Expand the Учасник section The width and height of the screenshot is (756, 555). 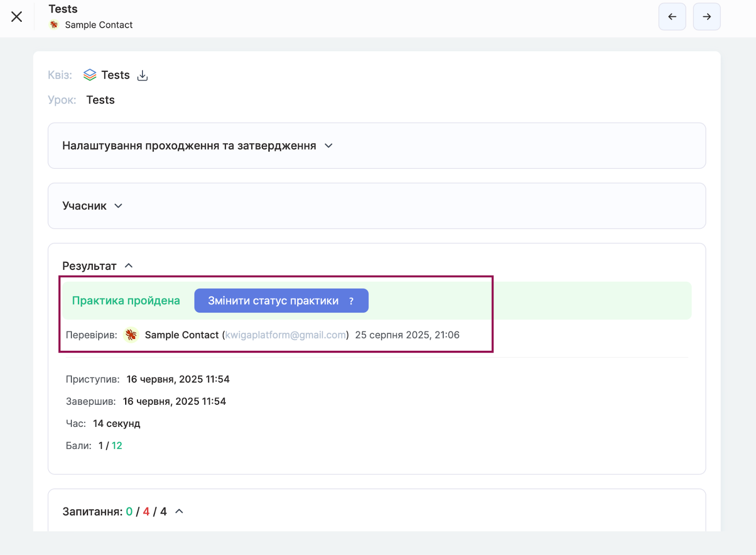tap(118, 206)
